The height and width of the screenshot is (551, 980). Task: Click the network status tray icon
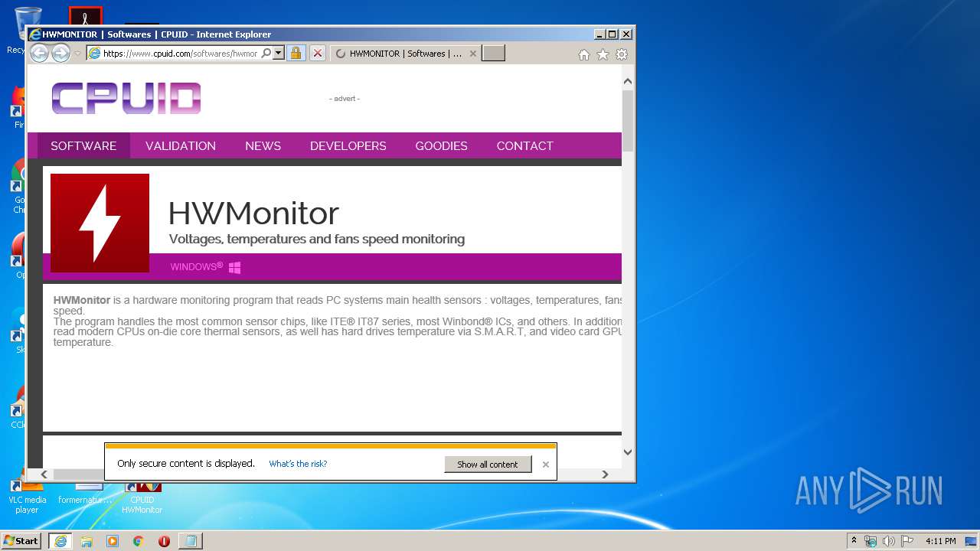[x=871, y=541]
